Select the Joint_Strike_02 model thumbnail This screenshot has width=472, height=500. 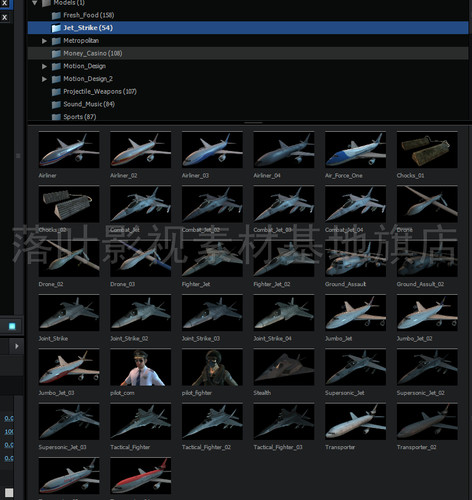click(141, 313)
